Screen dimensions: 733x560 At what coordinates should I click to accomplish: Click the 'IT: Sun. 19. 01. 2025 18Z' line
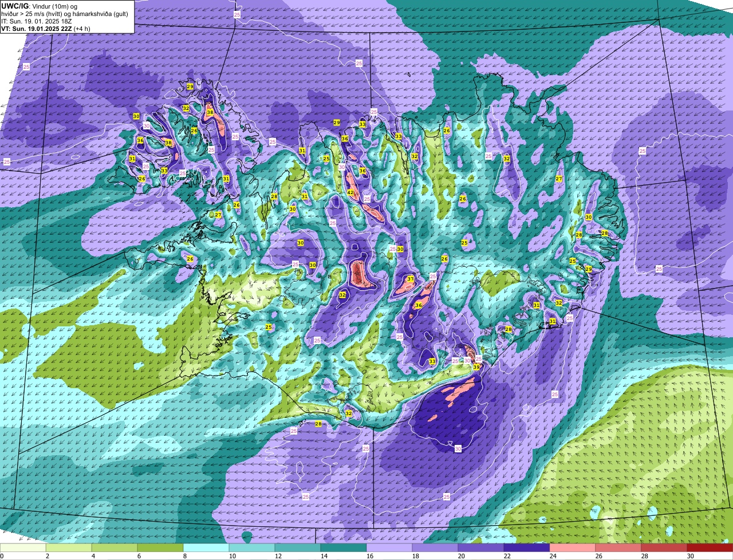pyautogui.click(x=36, y=21)
